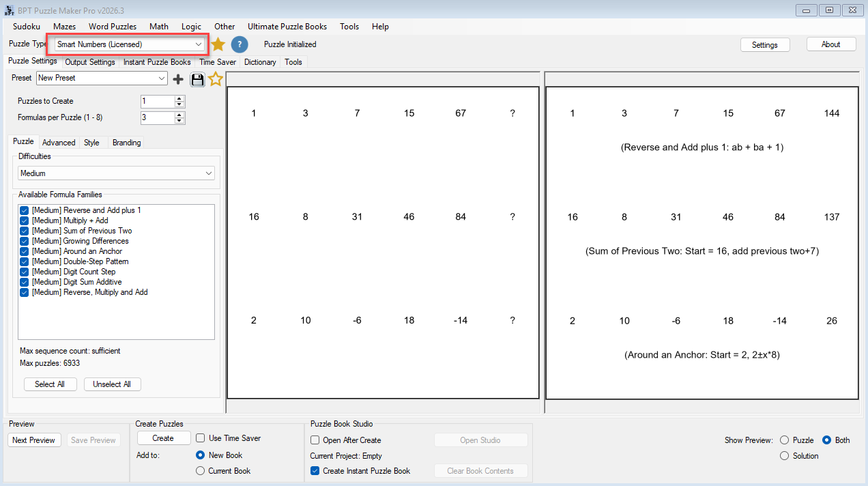
Task: Switch to Advanced sub-tab
Action: (x=59, y=143)
